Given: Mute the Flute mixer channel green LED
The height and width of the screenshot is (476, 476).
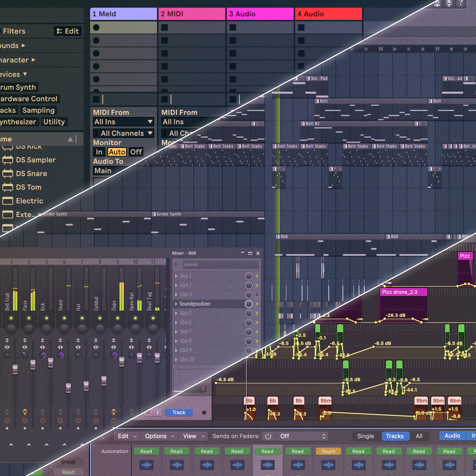Looking at the screenshot, I should 29,318.
